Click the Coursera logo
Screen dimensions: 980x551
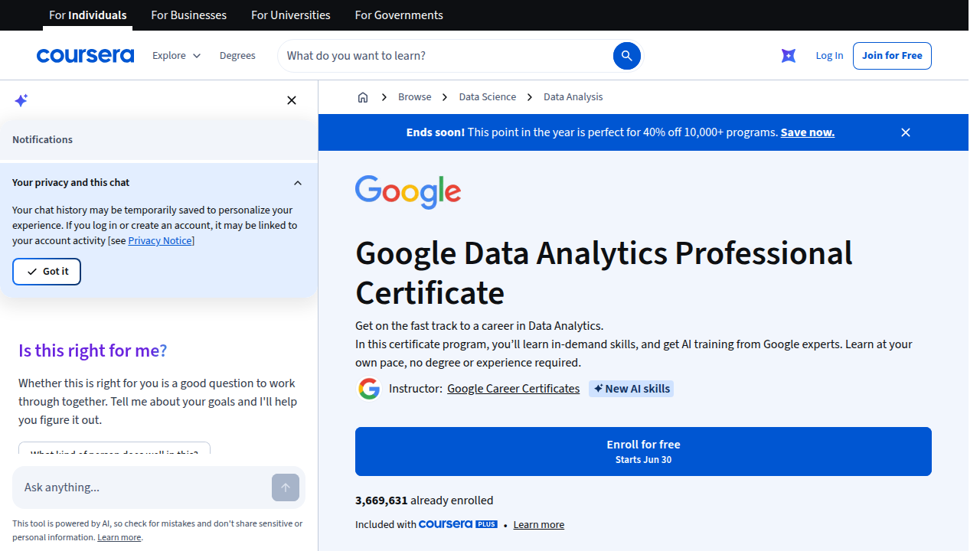(85, 56)
